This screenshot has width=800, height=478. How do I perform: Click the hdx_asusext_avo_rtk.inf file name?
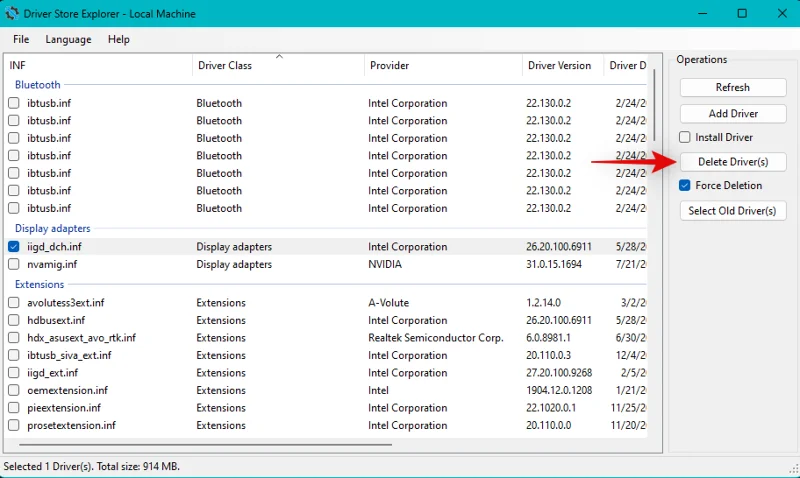click(x=82, y=338)
